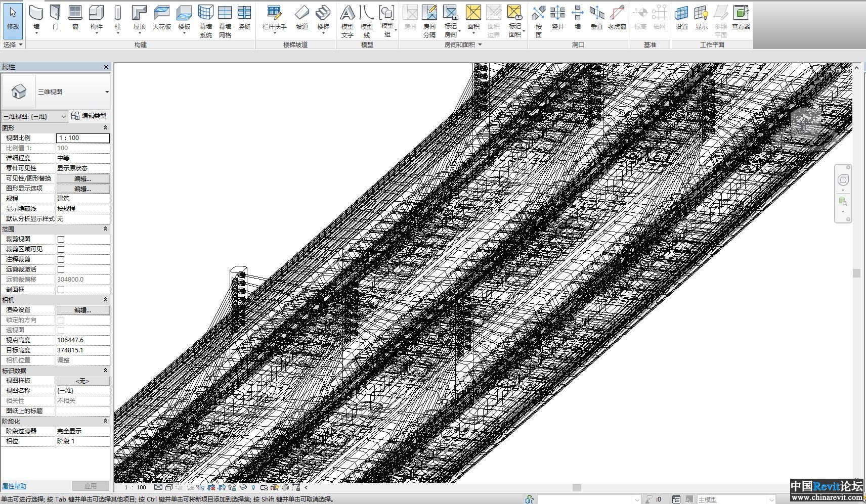Toggle the 裁剪视图 checkbox
The width and height of the screenshot is (866, 504).
[61, 239]
